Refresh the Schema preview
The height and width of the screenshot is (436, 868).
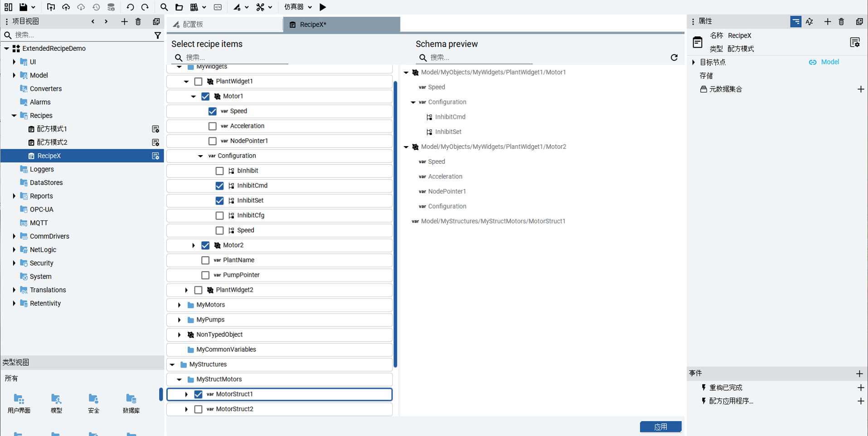coord(674,58)
